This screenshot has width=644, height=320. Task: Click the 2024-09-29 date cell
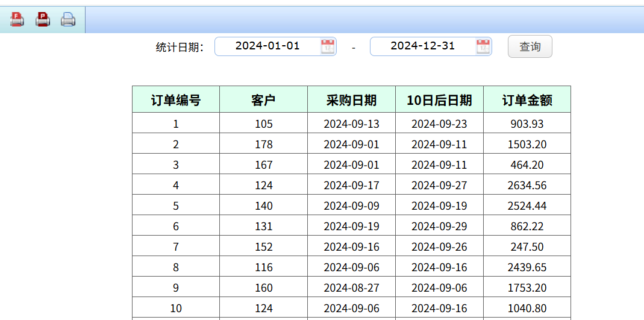(439, 226)
